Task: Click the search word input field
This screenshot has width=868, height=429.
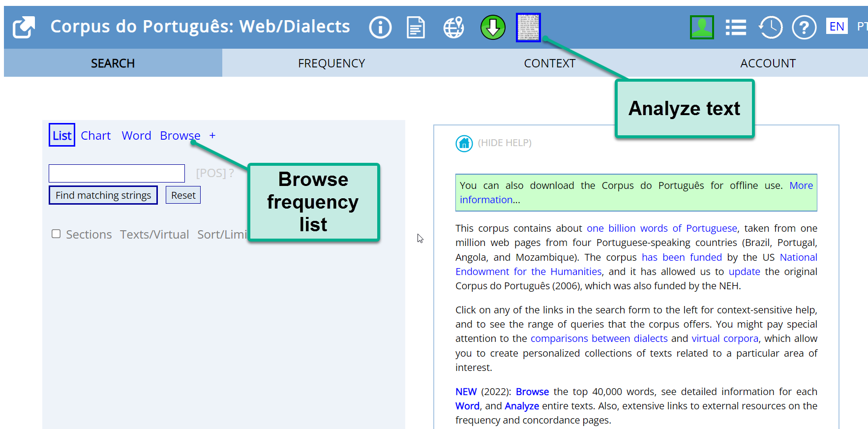Action: 117,173
